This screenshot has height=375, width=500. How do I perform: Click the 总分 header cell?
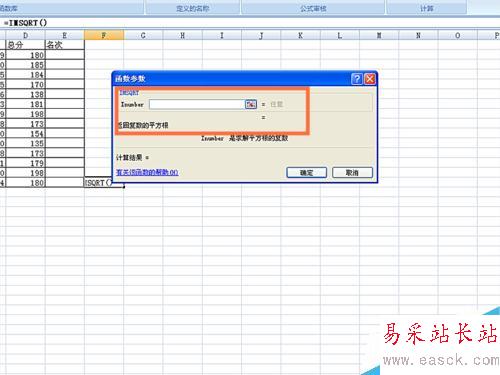25,45
